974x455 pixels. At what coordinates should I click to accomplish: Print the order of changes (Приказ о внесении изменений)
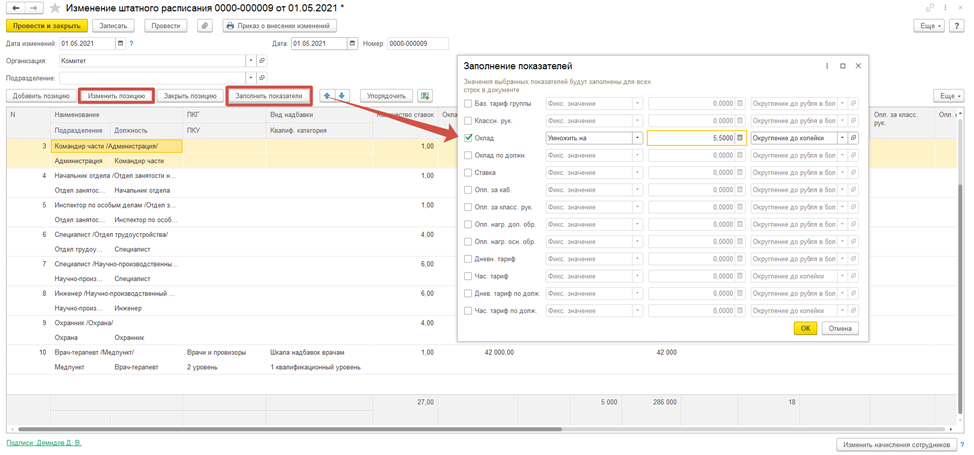pyautogui.click(x=278, y=26)
